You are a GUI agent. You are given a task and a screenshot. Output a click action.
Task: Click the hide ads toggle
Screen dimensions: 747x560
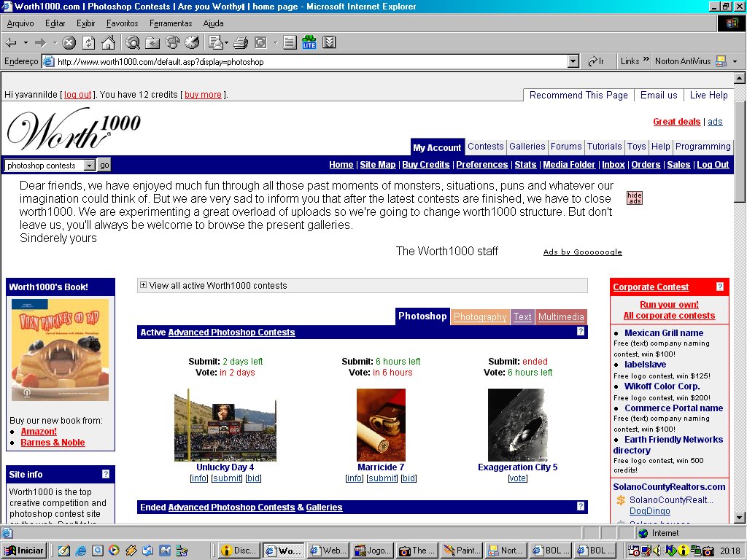click(x=634, y=198)
